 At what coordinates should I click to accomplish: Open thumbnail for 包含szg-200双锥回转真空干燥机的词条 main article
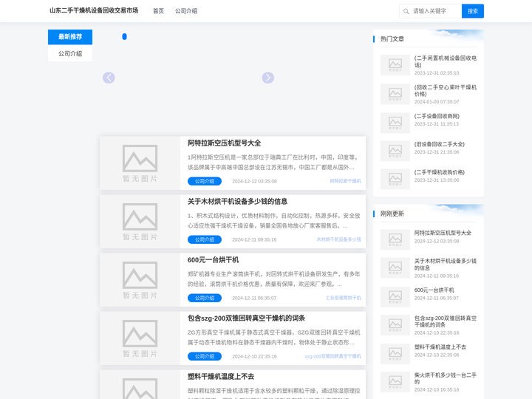click(x=140, y=338)
